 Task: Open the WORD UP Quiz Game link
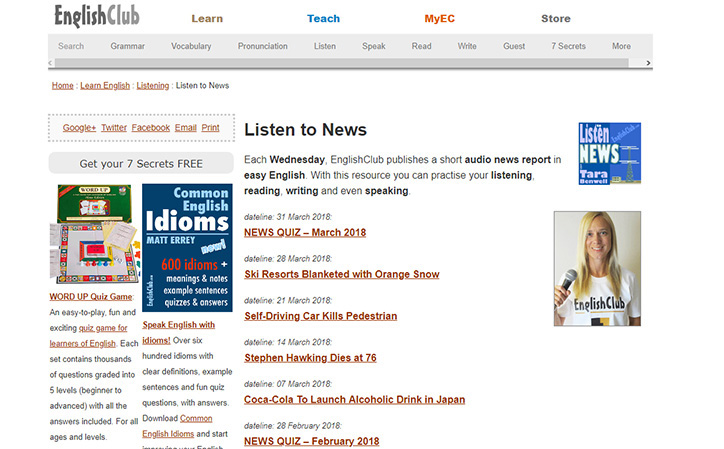[x=91, y=297]
